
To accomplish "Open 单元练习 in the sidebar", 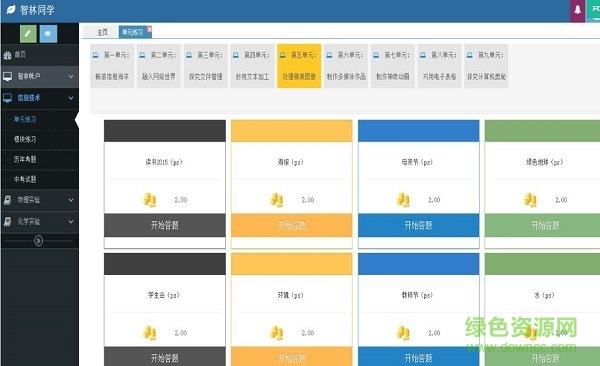I will (x=40, y=119).
